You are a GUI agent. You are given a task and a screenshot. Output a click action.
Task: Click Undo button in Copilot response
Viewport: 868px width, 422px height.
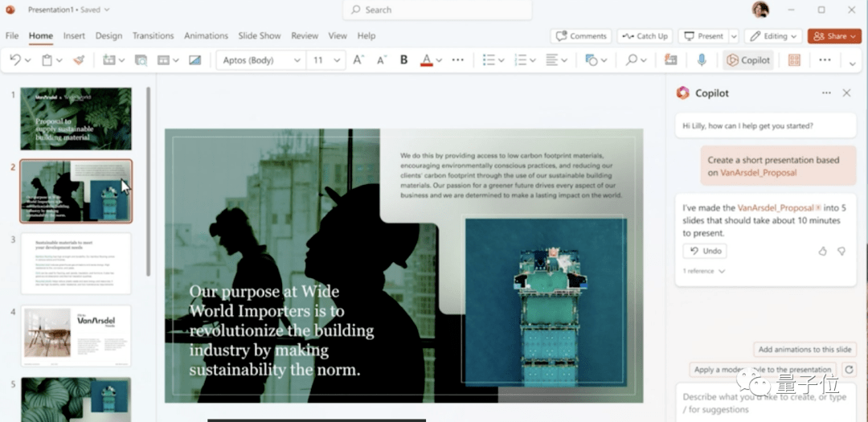click(x=705, y=251)
